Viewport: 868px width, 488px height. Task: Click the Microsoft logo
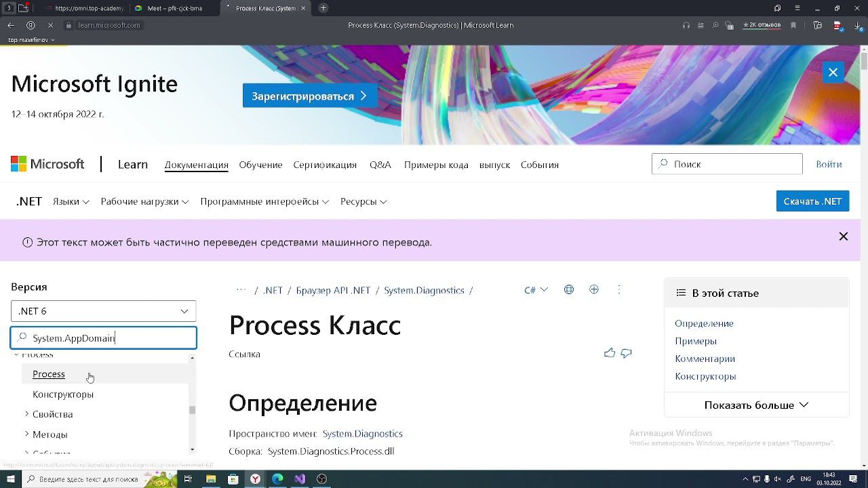click(47, 164)
